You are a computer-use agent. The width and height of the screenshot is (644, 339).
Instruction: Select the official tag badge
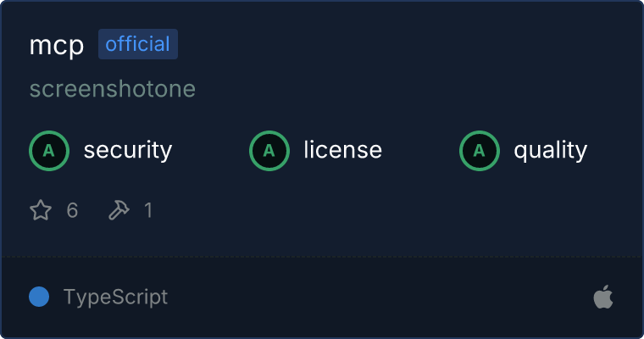(138, 44)
